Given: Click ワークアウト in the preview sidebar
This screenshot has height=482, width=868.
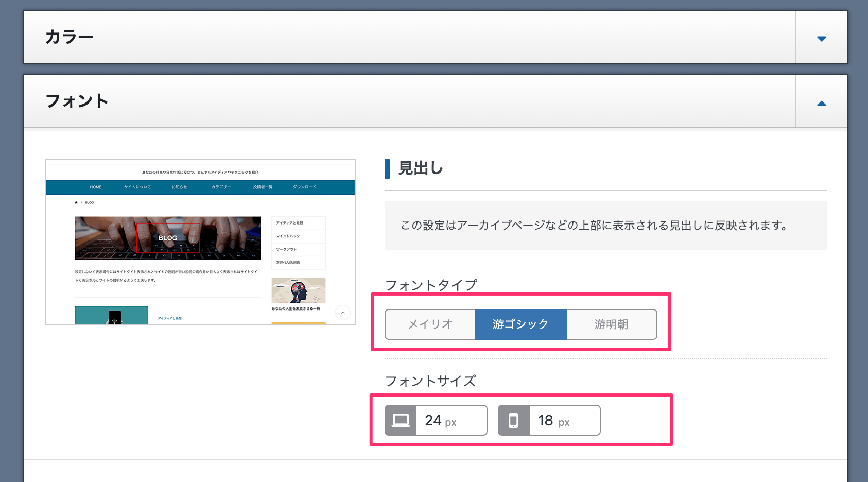Looking at the screenshot, I should pos(286,249).
